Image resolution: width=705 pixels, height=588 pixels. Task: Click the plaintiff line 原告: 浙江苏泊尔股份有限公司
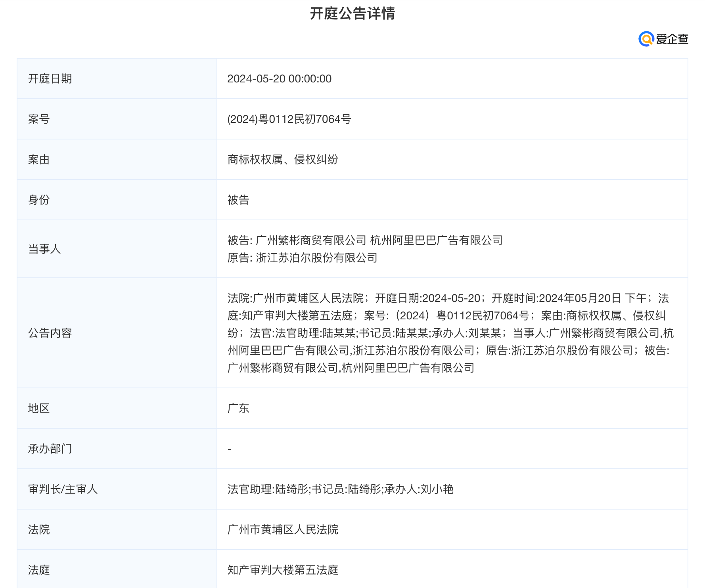pos(303,258)
